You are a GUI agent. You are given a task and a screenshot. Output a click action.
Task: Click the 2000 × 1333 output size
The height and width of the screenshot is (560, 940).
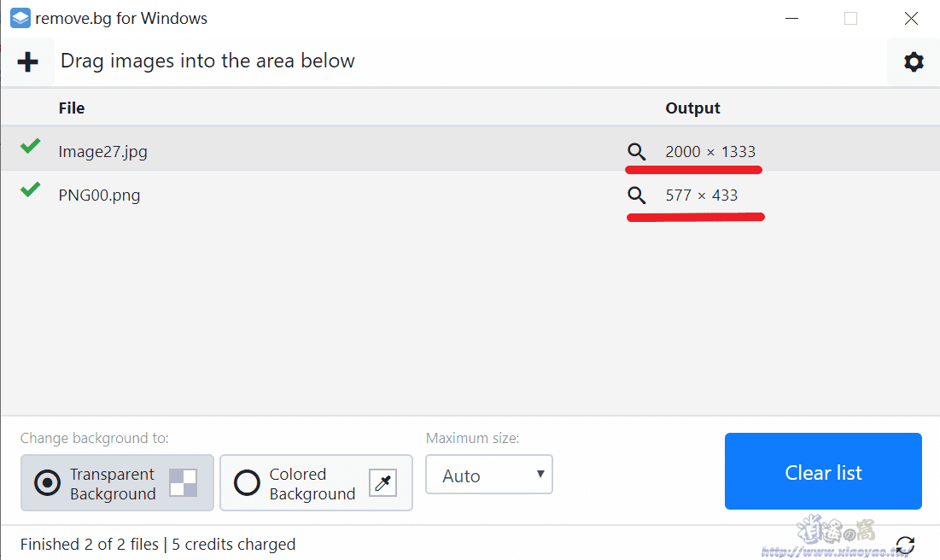[x=710, y=152]
